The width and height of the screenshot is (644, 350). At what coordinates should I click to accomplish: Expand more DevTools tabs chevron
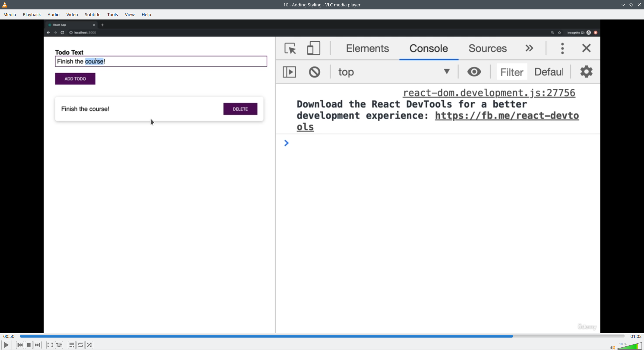click(529, 48)
